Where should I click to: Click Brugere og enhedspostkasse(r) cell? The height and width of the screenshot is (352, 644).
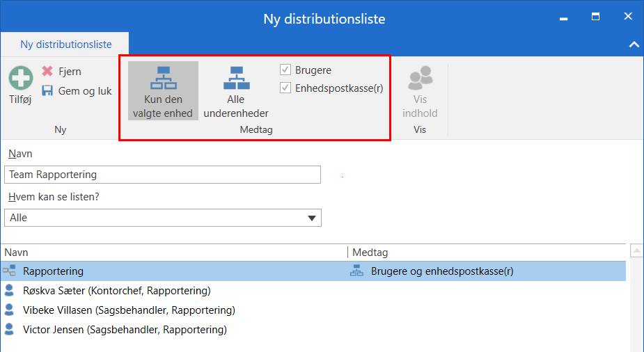(x=442, y=271)
